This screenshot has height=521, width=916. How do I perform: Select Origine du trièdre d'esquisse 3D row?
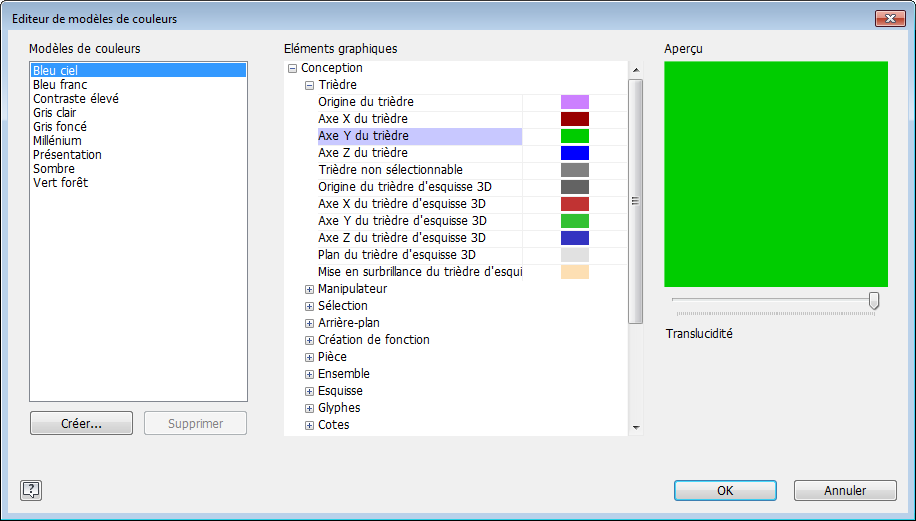coord(419,187)
